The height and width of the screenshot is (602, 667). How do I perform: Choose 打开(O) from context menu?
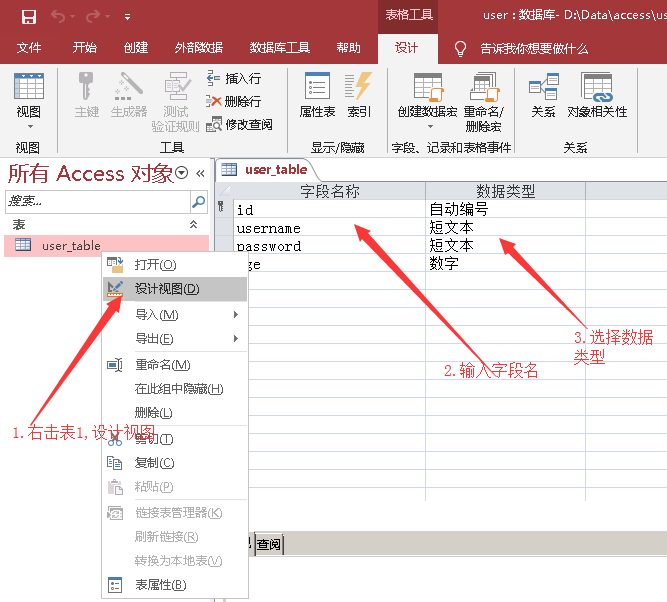point(175,265)
